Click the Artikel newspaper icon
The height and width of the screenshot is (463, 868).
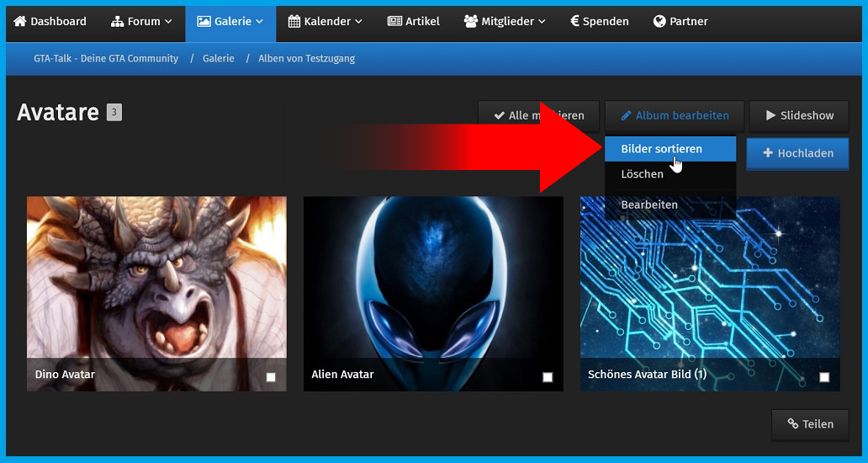[x=394, y=21]
